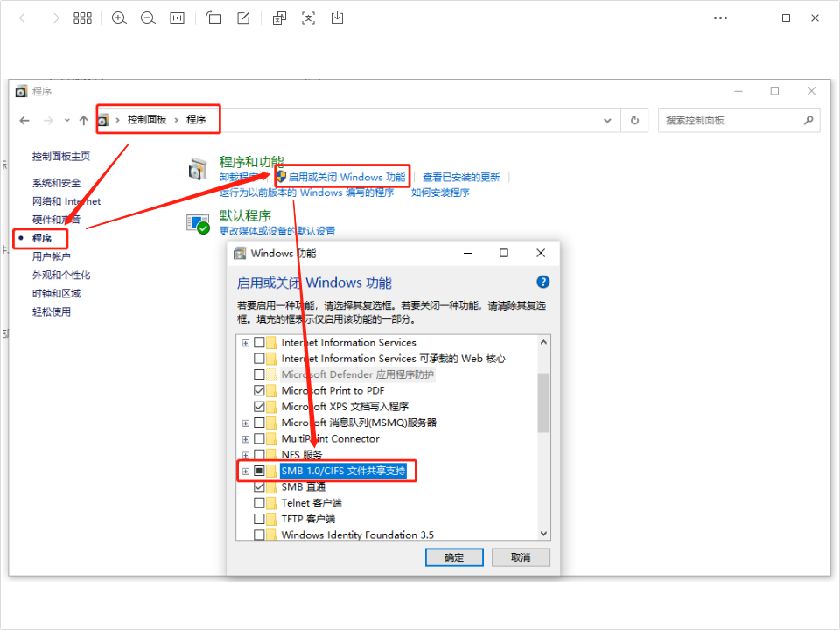This screenshot has height=630, width=840.
Task: Click the screenshot capture icon in viewer toolbar
Action: [x=309, y=18]
